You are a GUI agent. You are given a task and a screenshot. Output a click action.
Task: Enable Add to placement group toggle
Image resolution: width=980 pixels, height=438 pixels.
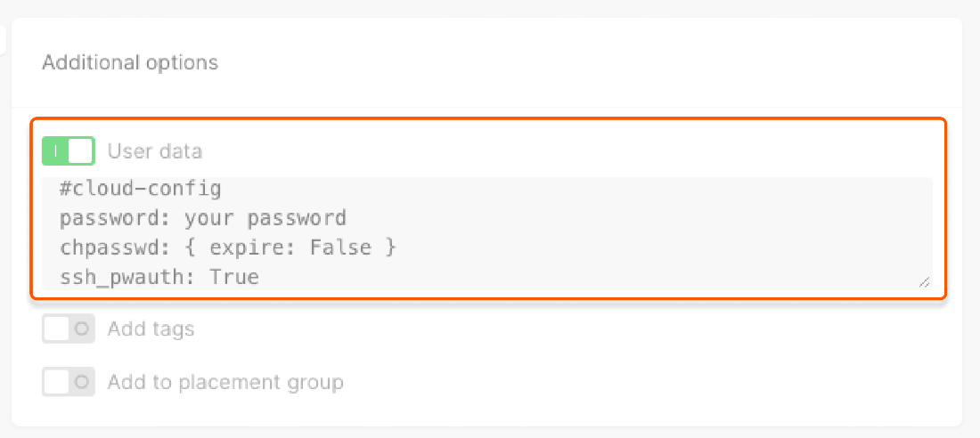point(69,383)
